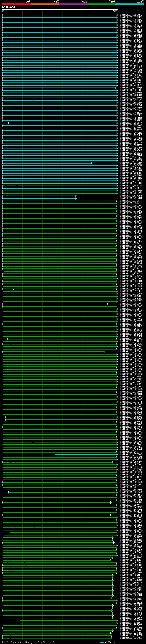Click the Large gaps legend text
This screenshot has height=644, width=146.
pos(28,642)
